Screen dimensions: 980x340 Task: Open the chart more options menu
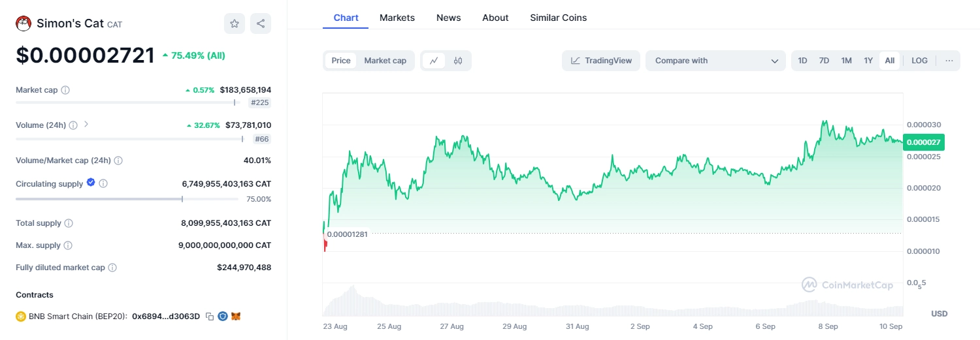pos(949,61)
